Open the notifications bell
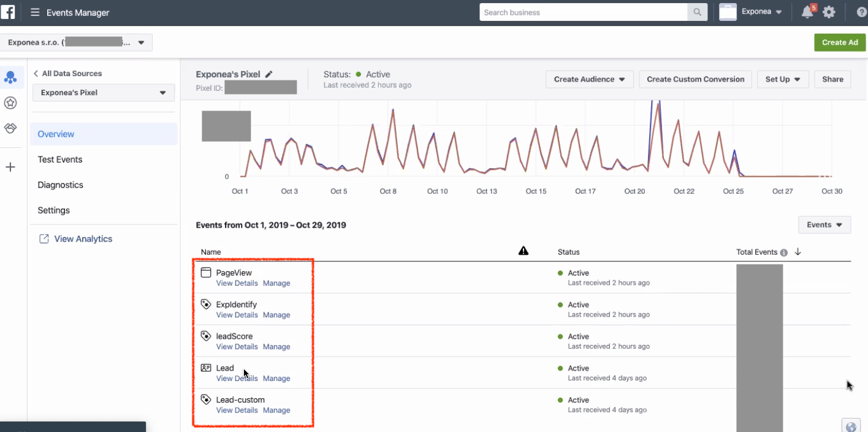This screenshot has width=868, height=432. click(x=807, y=12)
